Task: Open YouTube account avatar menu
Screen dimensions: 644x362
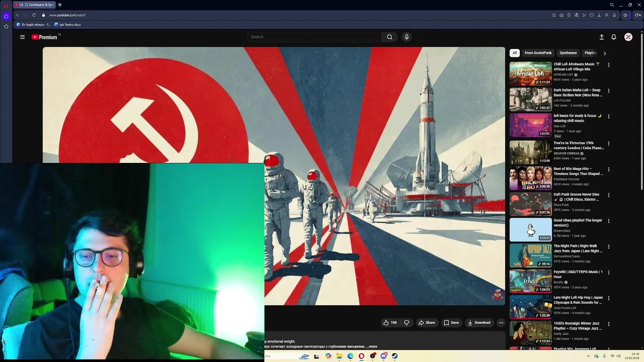Action: pos(628,37)
